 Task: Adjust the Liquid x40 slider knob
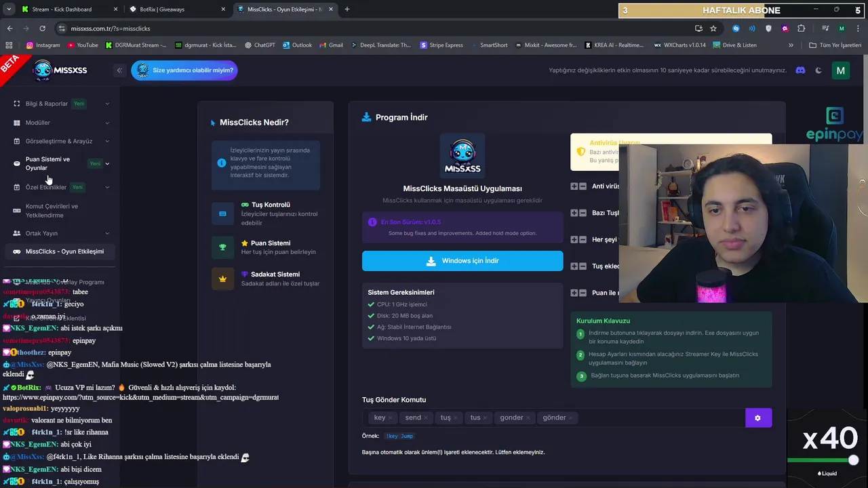coord(854,460)
